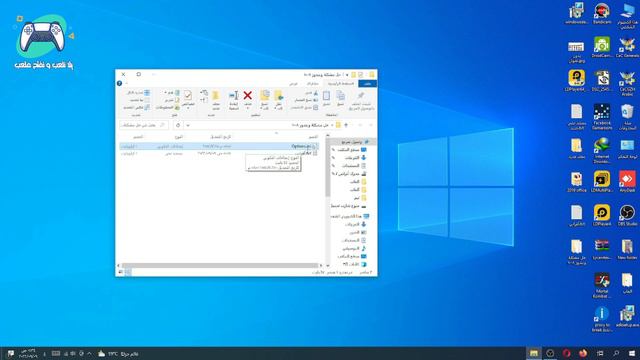
Task: Open Firefox from the taskbar
Action: coord(583,353)
